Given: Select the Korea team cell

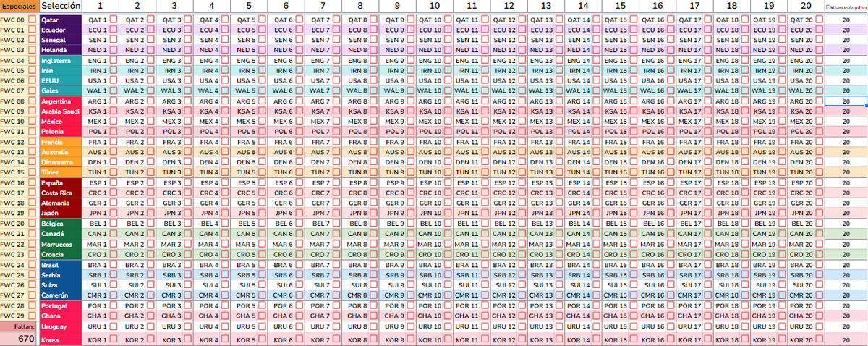Looking at the screenshot, I should 61,340.
